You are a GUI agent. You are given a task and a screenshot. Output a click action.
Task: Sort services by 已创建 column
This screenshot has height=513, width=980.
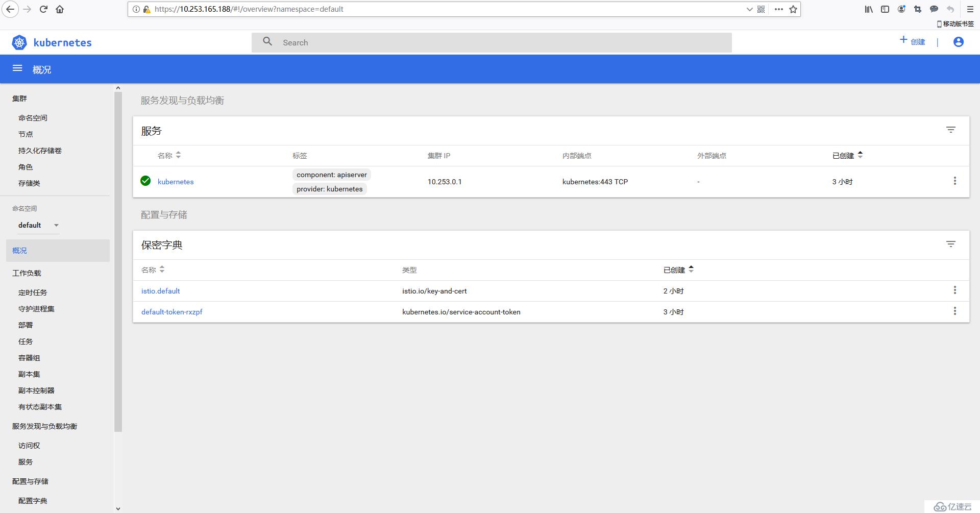coord(848,156)
